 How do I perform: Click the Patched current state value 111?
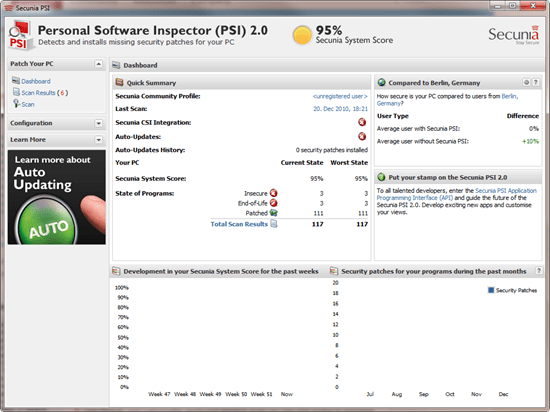(318, 213)
